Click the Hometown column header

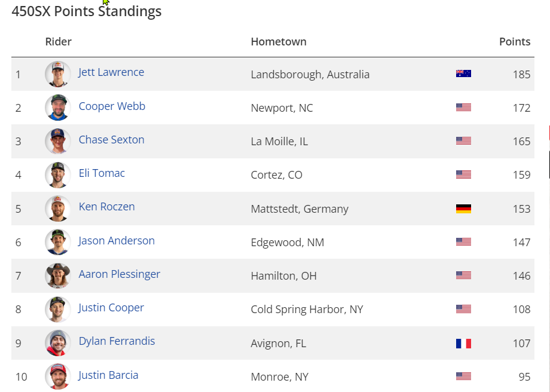pos(279,42)
